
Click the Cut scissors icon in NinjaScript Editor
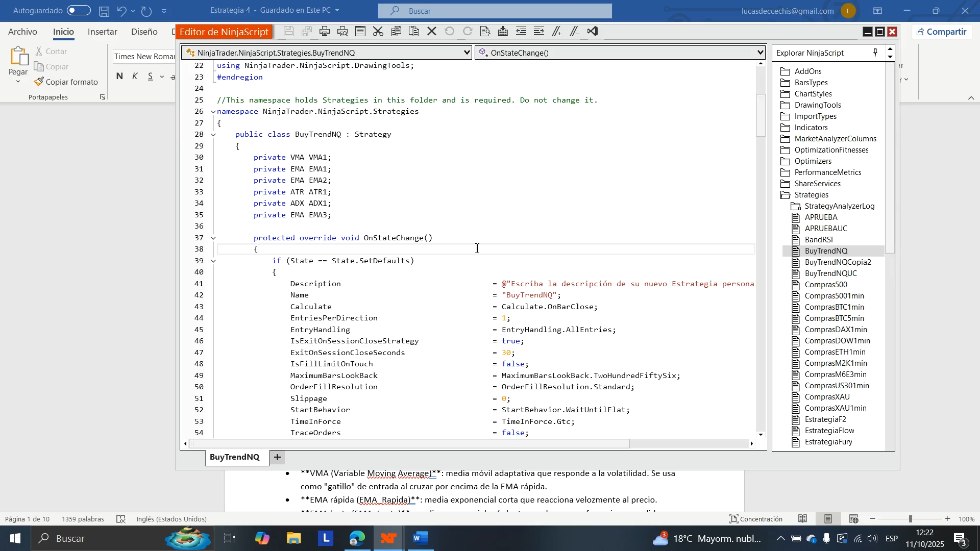coord(378,32)
